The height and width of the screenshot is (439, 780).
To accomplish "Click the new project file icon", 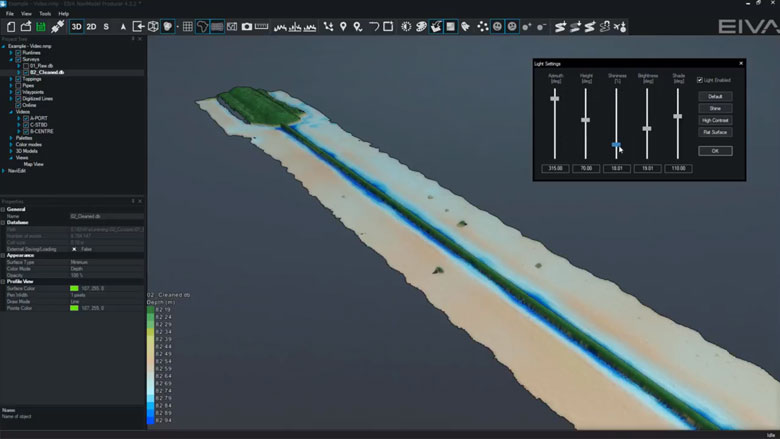I will [x=10, y=26].
